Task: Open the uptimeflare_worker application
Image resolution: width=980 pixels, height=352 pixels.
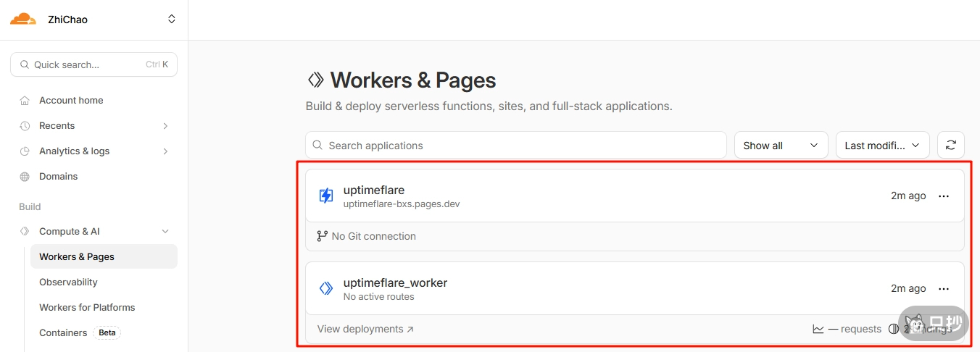Action: pos(396,283)
